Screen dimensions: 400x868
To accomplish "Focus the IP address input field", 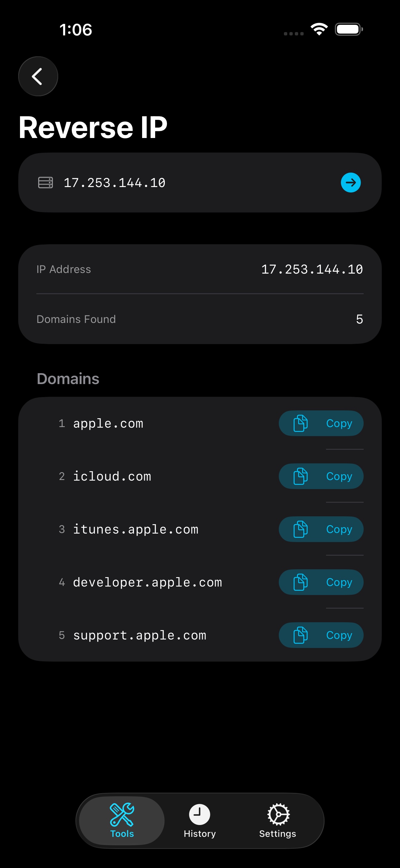I will tap(196, 182).
